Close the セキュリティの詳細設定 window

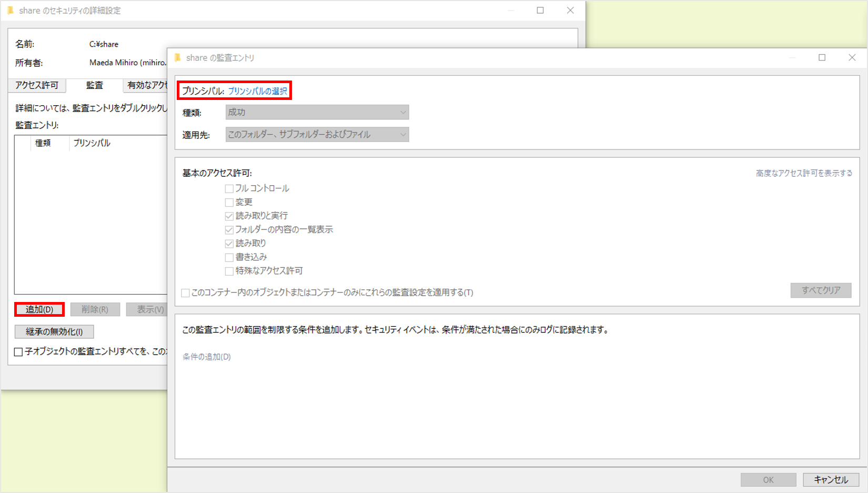coord(570,10)
